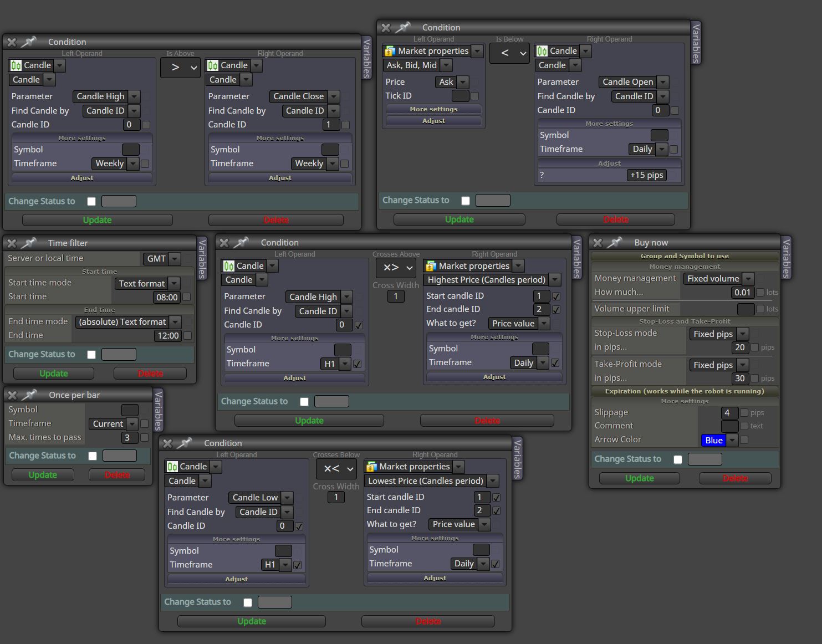The image size is (822, 644).
Task: Click the Blue Arrow Color swatch
Action: (714, 441)
